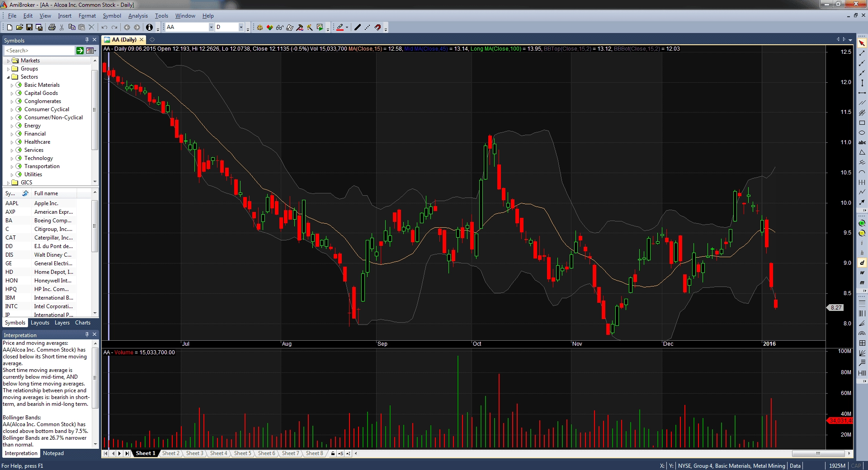Open the D interval dropdown
868x470 pixels.
241,28
